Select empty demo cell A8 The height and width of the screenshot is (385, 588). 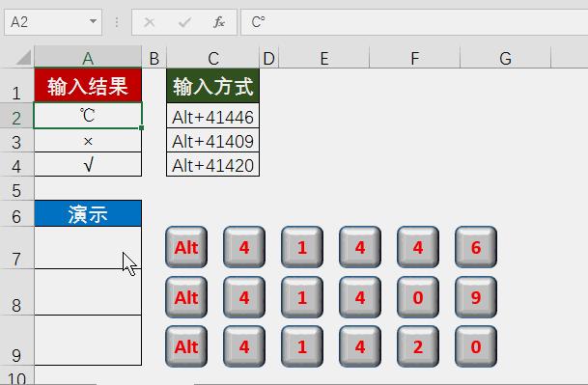[88, 292]
